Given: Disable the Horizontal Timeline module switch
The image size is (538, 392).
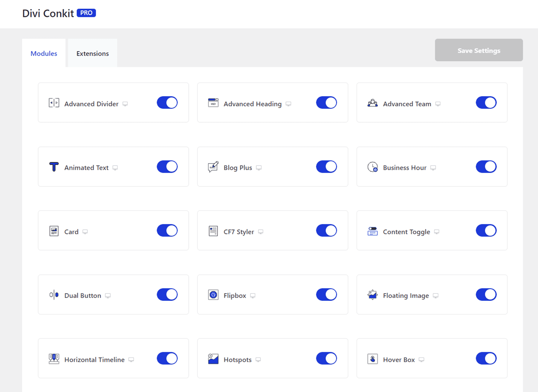Looking at the screenshot, I should (167, 358).
